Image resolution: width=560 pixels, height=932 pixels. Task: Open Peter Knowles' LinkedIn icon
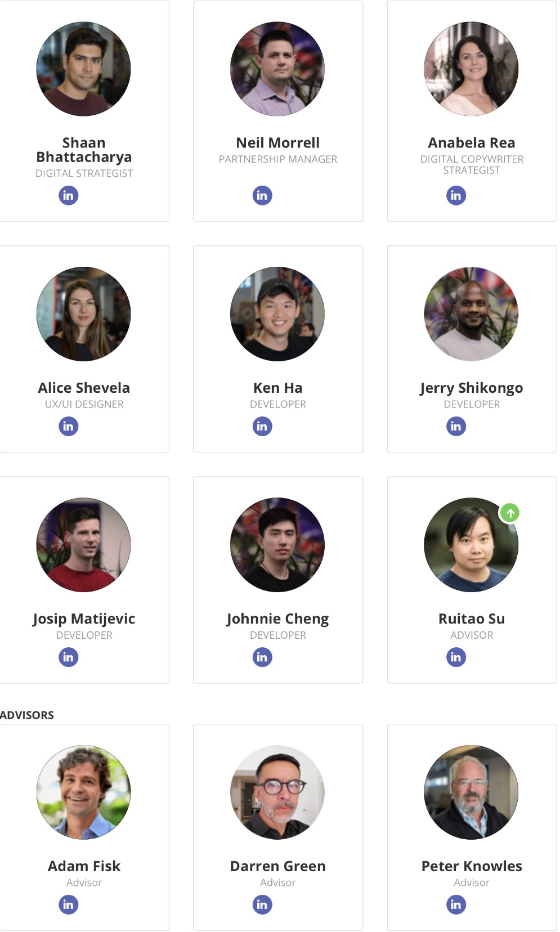[x=456, y=904]
